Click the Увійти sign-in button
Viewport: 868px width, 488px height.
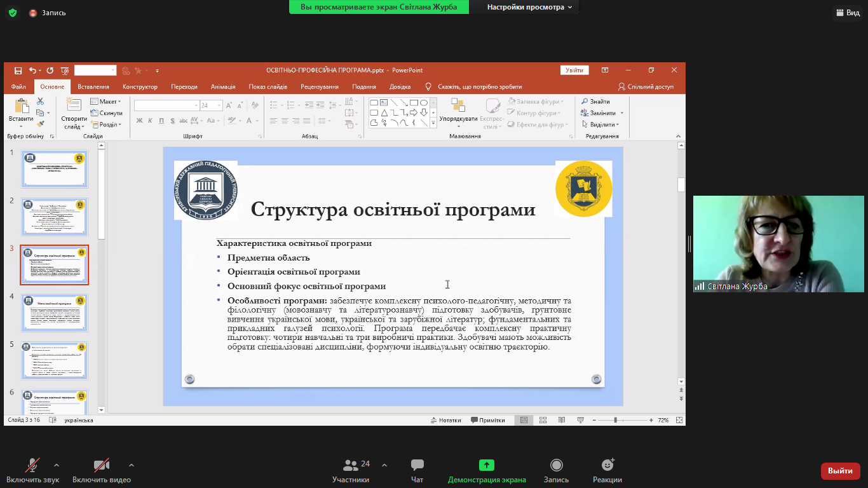click(x=574, y=71)
